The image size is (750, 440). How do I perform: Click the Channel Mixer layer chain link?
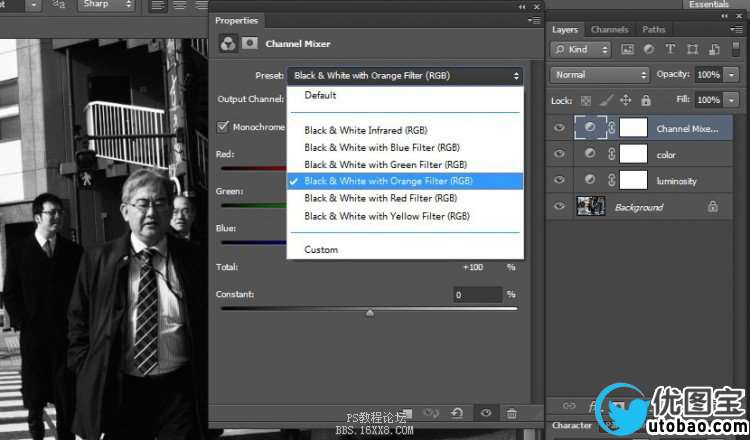[612, 128]
